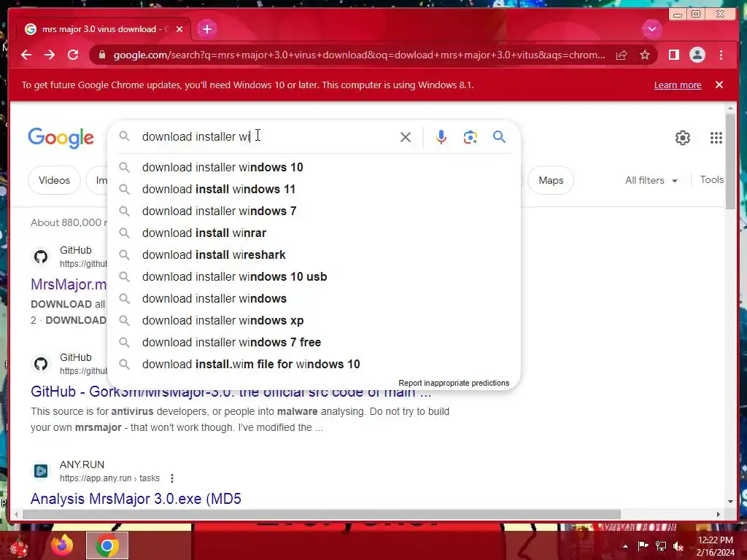Select suggestion 'download installer windows 10 usb'
Screen dimensions: 747x560
tap(314, 276)
